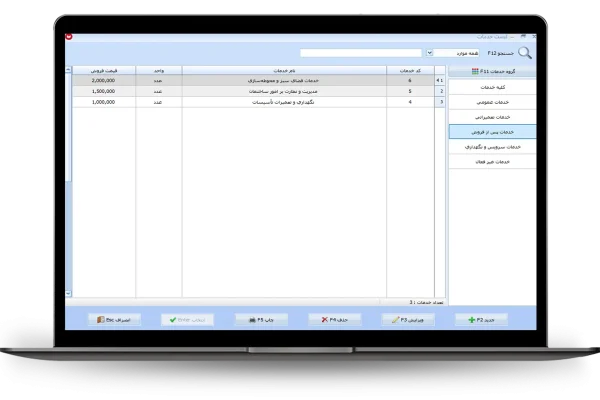The width and height of the screenshot is (600, 400).
Task: Click the magnifying glass search icon
Action: (525, 53)
